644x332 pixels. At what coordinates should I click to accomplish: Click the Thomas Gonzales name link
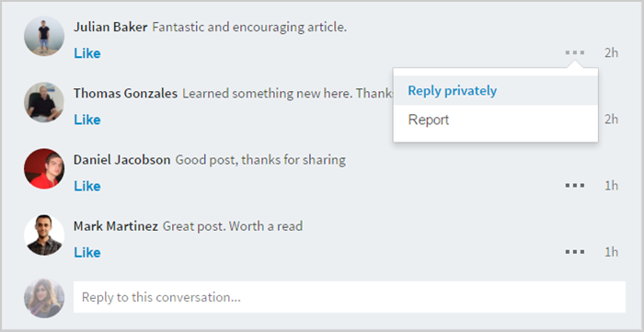pyautogui.click(x=125, y=94)
